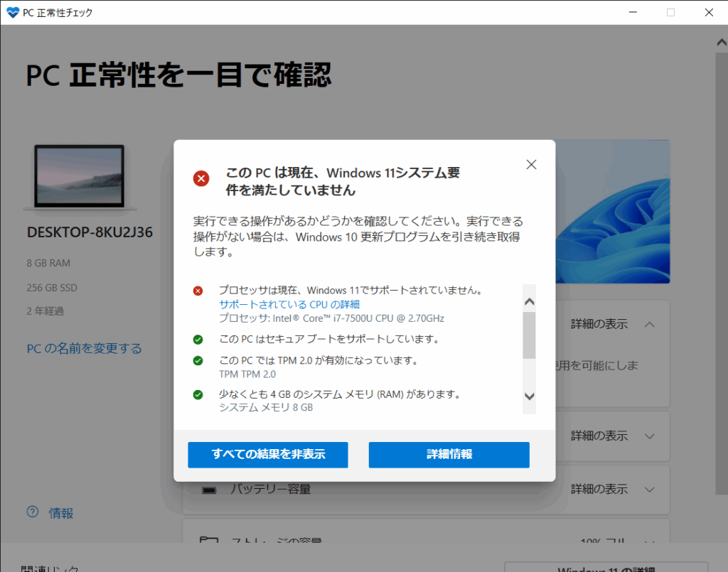Click the TPM TPM 2.0 detail text
The width and height of the screenshot is (728, 572).
click(247, 374)
